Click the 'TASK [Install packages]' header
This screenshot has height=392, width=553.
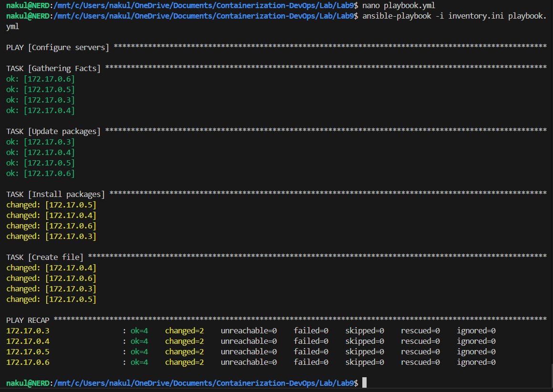click(55, 195)
